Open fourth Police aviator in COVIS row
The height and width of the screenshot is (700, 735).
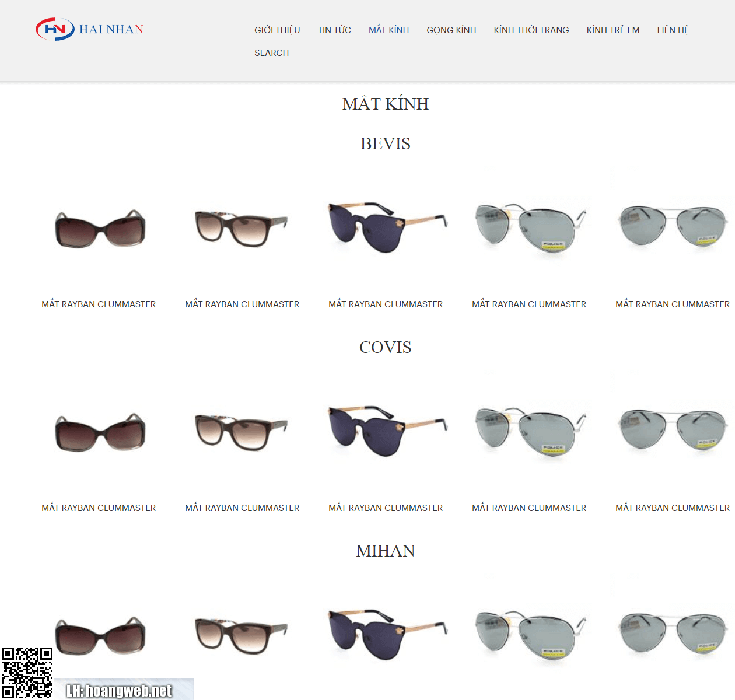530,432
